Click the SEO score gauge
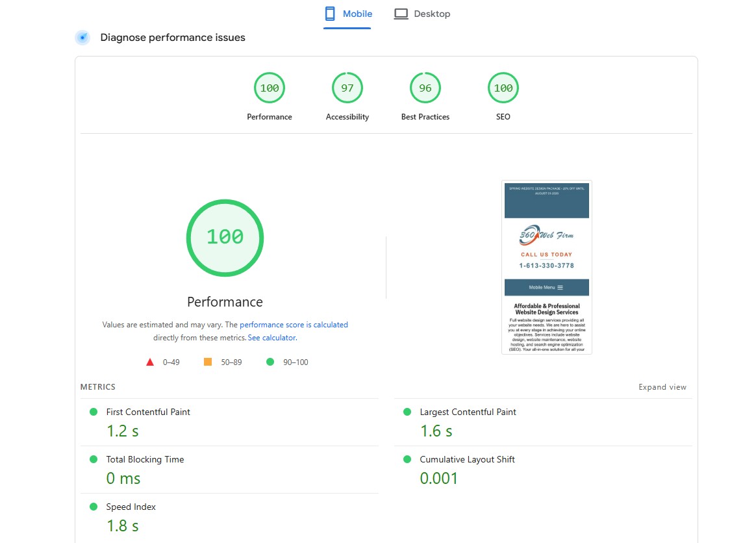Image resolution: width=756 pixels, height=543 pixels. pyautogui.click(x=503, y=88)
